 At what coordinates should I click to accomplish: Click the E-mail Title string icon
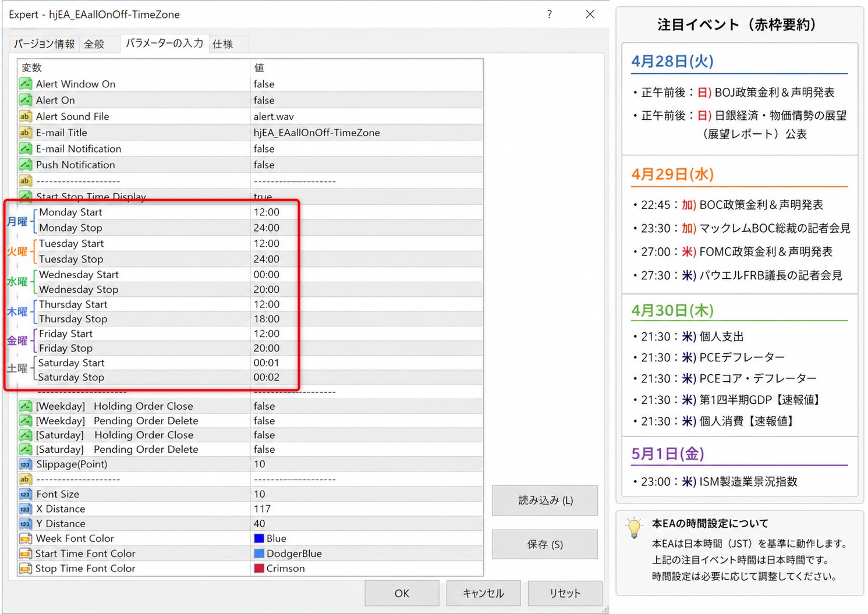click(25, 133)
